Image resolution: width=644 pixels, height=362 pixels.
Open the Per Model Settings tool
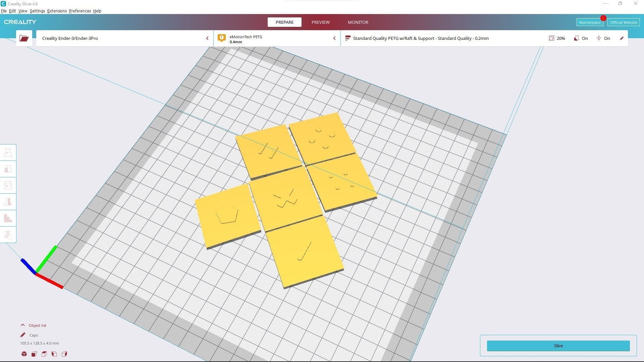(x=8, y=218)
